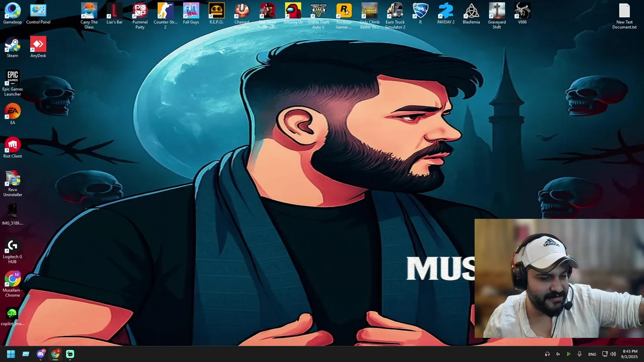
Task: Select the Chained Together shortcut
Action: click(x=242, y=16)
